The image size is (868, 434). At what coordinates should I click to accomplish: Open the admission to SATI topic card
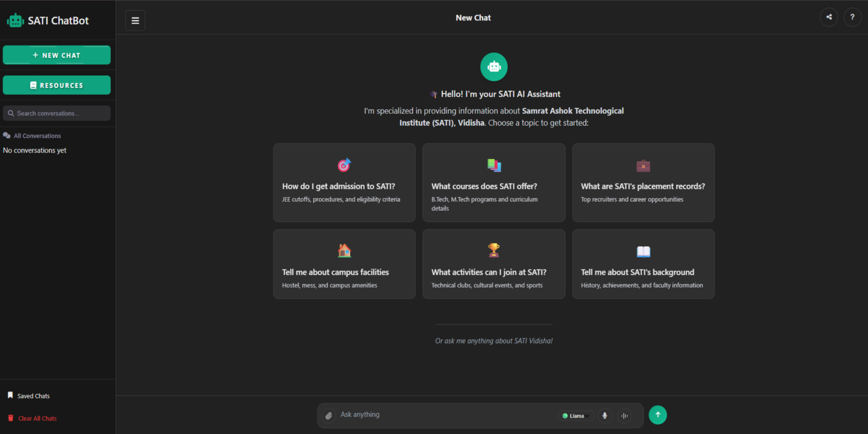click(344, 182)
